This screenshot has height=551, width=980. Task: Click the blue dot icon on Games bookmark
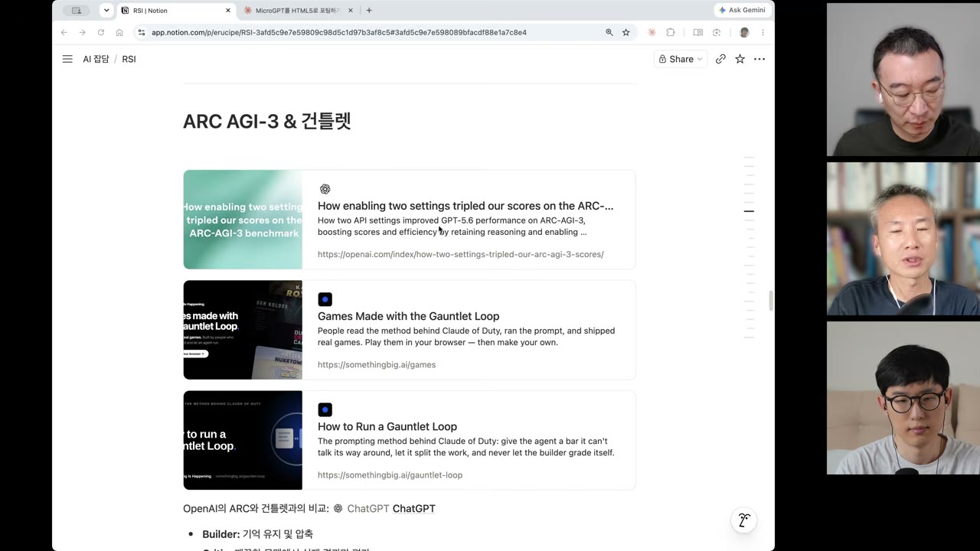(325, 299)
